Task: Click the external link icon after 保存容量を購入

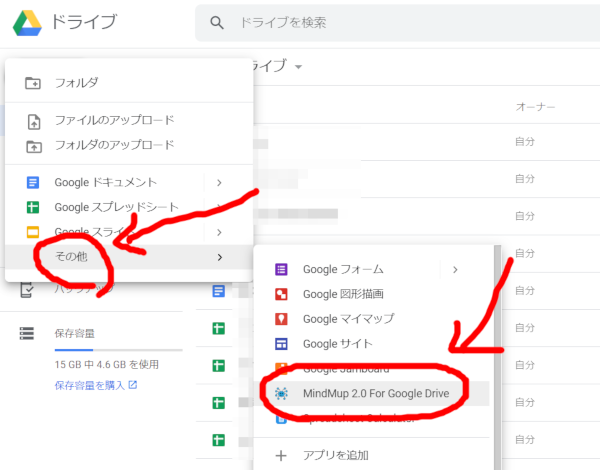Action: click(133, 385)
